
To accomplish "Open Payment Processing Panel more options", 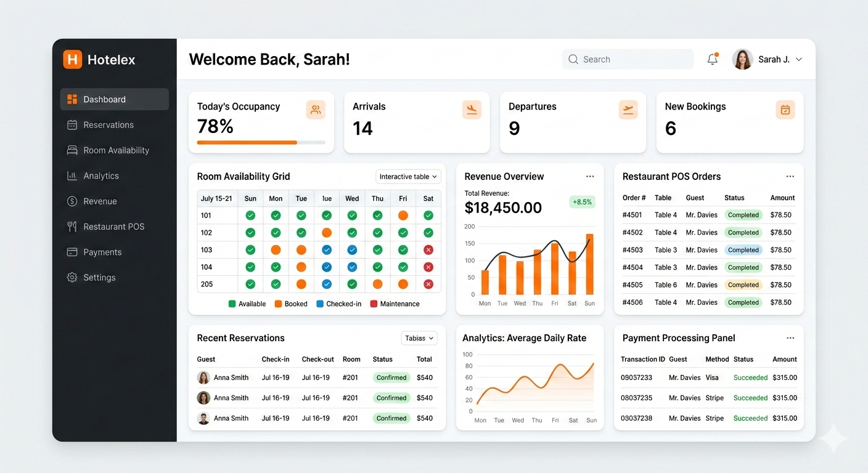I will point(790,338).
